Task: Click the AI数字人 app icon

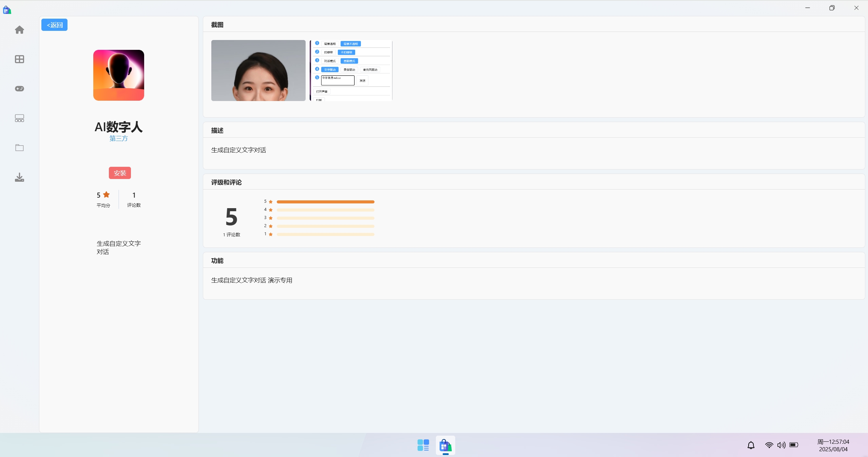Action: pyautogui.click(x=119, y=75)
